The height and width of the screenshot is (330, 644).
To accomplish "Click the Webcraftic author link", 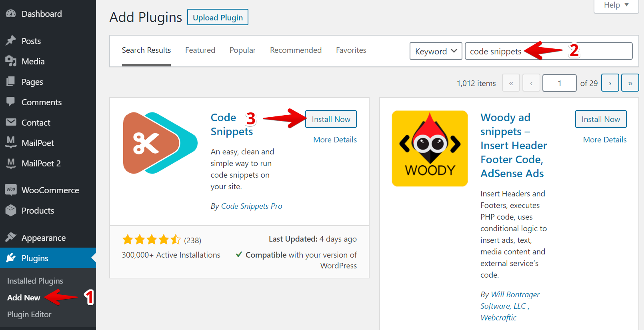I will pyautogui.click(x=498, y=318).
